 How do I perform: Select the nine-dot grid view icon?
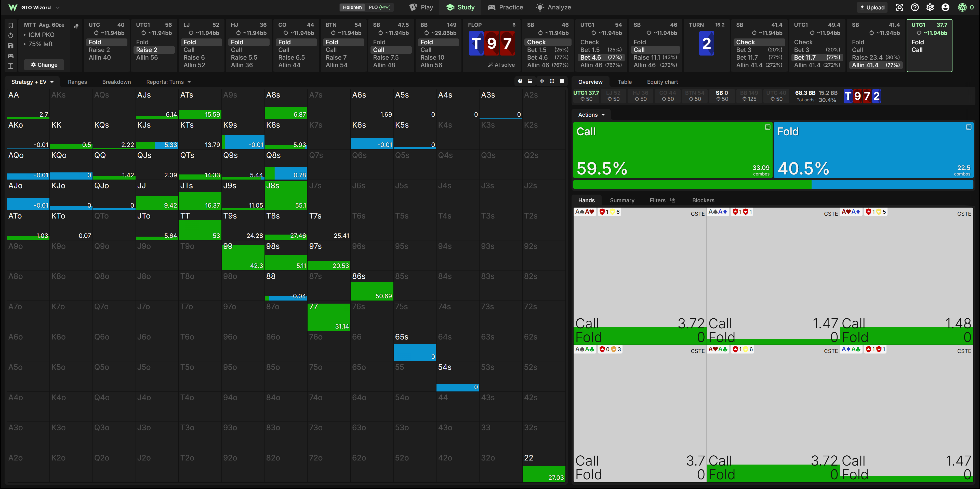point(552,81)
